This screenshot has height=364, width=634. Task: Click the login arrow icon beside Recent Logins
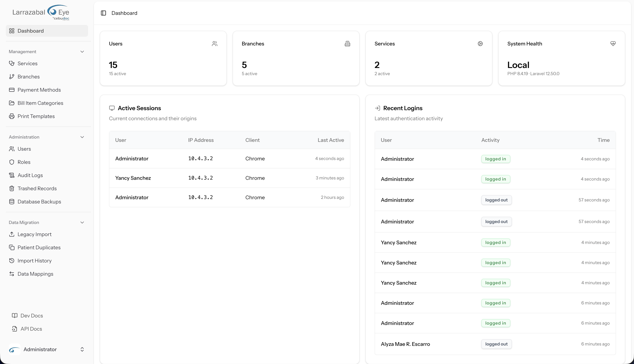[x=378, y=108]
